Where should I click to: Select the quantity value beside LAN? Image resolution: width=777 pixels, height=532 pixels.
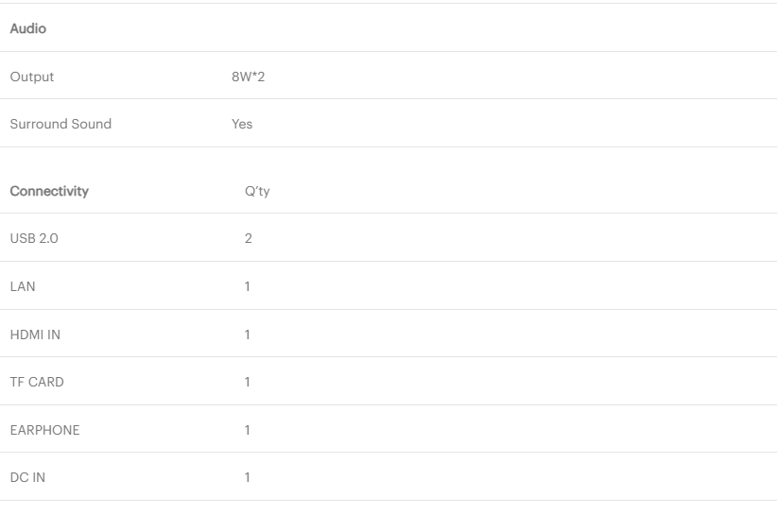[248, 286]
